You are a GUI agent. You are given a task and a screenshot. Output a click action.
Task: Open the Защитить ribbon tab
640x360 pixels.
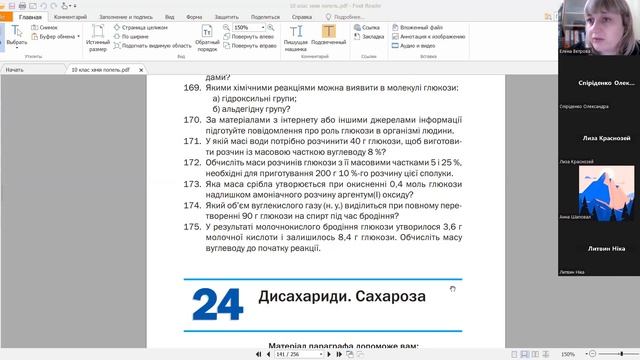[227, 17]
